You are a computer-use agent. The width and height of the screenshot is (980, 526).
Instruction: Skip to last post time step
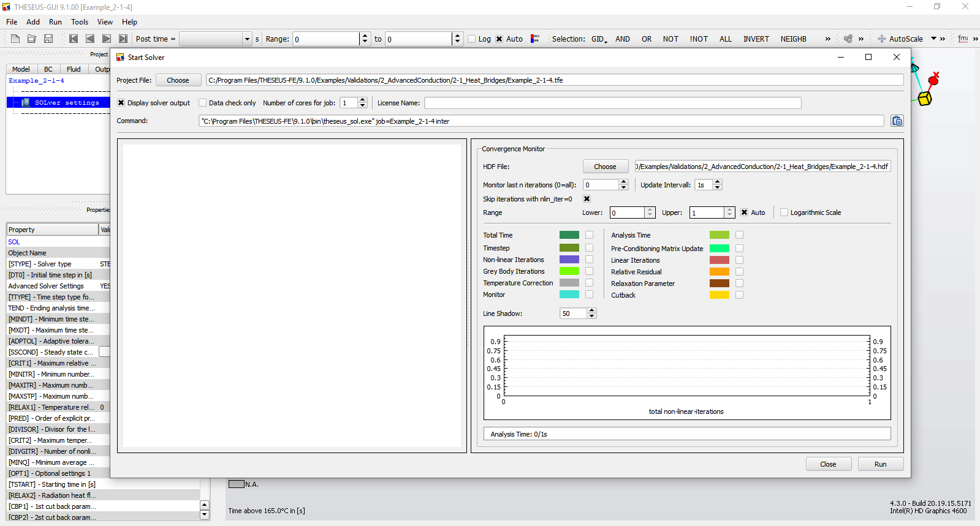point(123,39)
